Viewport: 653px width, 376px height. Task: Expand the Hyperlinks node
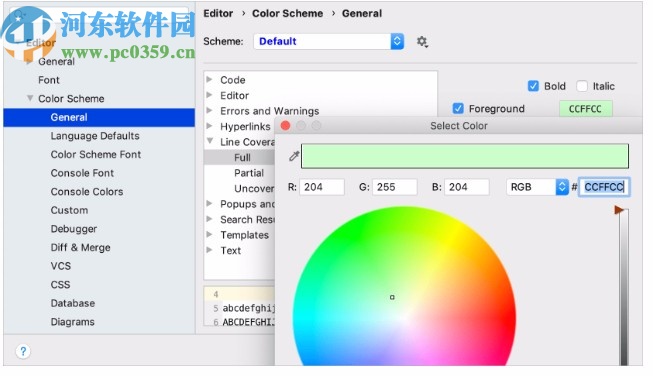coord(209,126)
